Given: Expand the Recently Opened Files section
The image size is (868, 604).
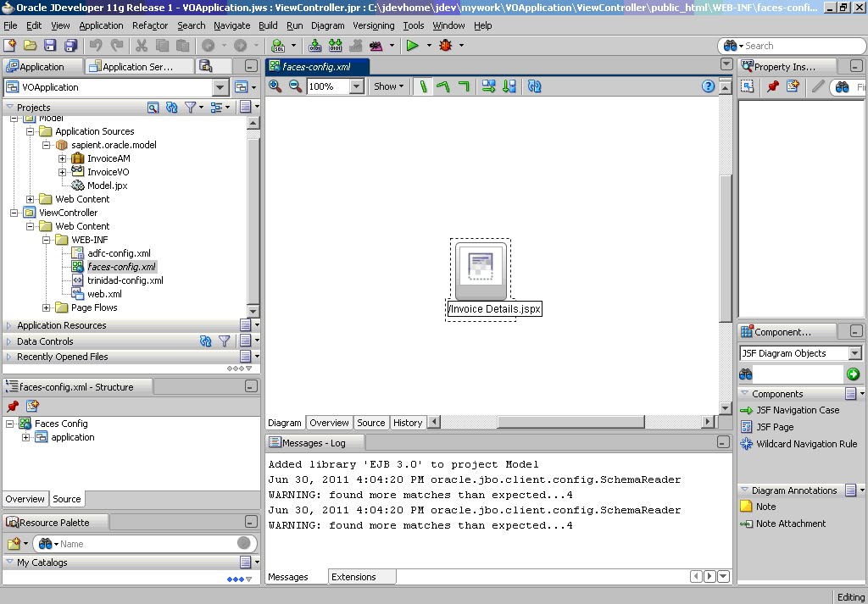Looking at the screenshot, I should click(8, 357).
